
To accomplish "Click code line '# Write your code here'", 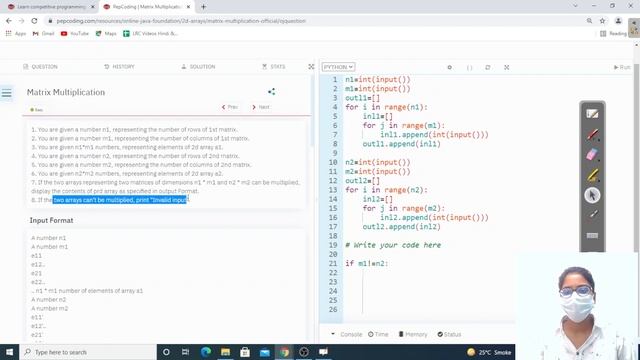I will click(x=393, y=245).
